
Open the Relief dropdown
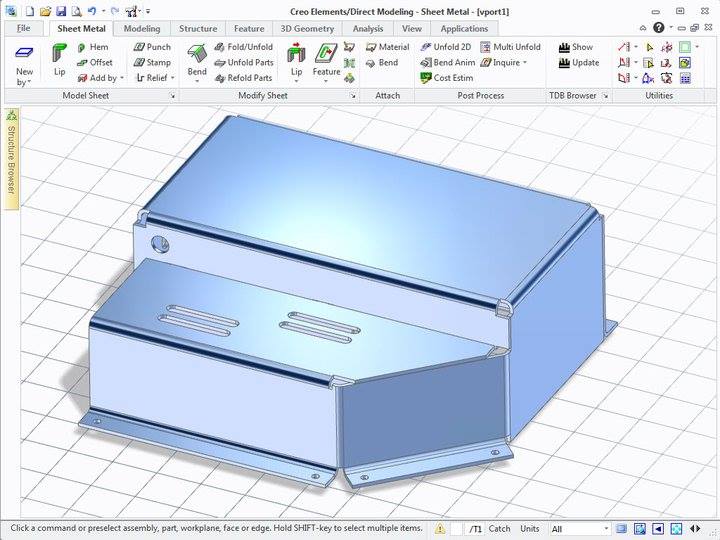pyautogui.click(x=172, y=78)
